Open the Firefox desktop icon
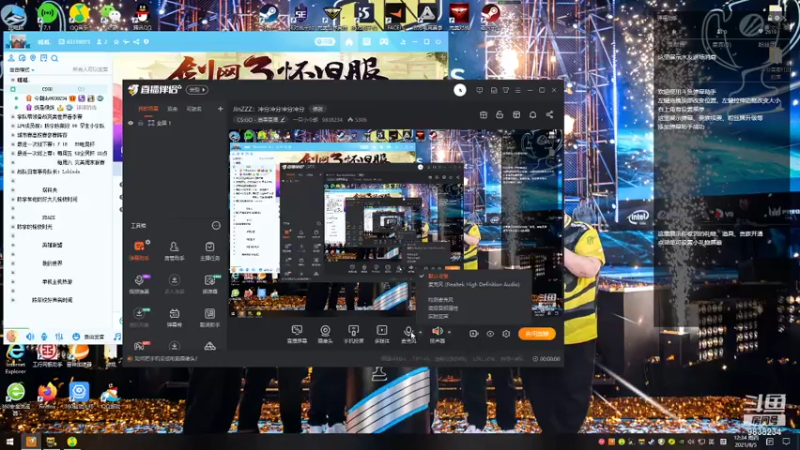The width and height of the screenshot is (800, 450). click(x=47, y=395)
